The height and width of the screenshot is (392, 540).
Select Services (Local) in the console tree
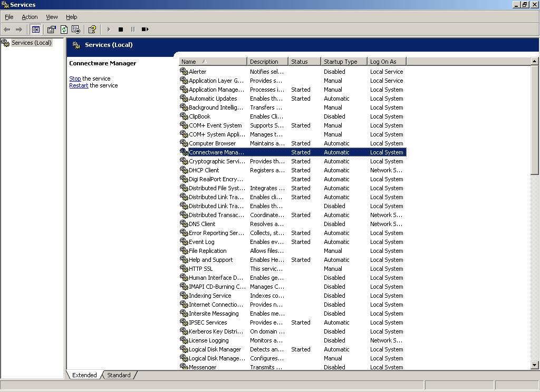31,43
